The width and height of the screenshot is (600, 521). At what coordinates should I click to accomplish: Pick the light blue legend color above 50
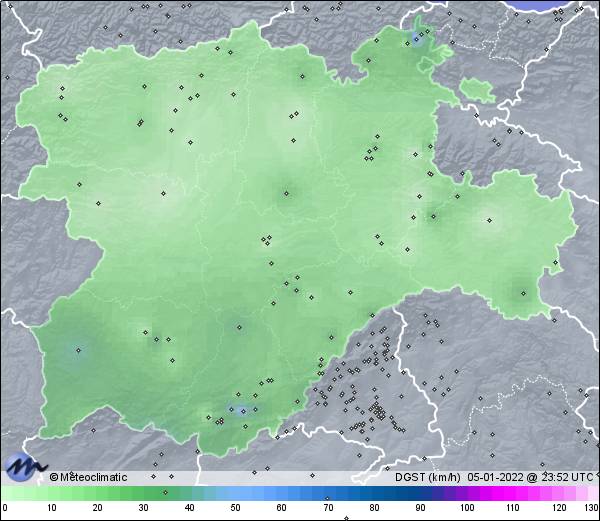pyautogui.click(x=235, y=493)
